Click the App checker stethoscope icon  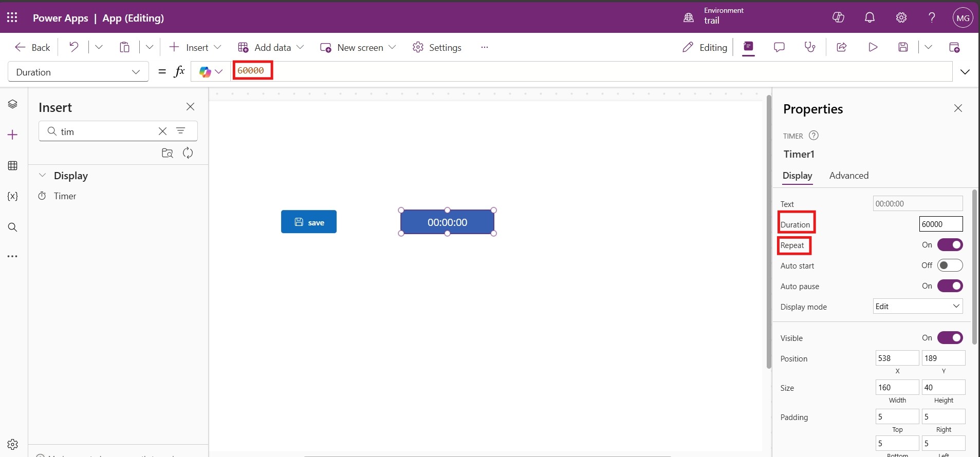click(x=810, y=47)
